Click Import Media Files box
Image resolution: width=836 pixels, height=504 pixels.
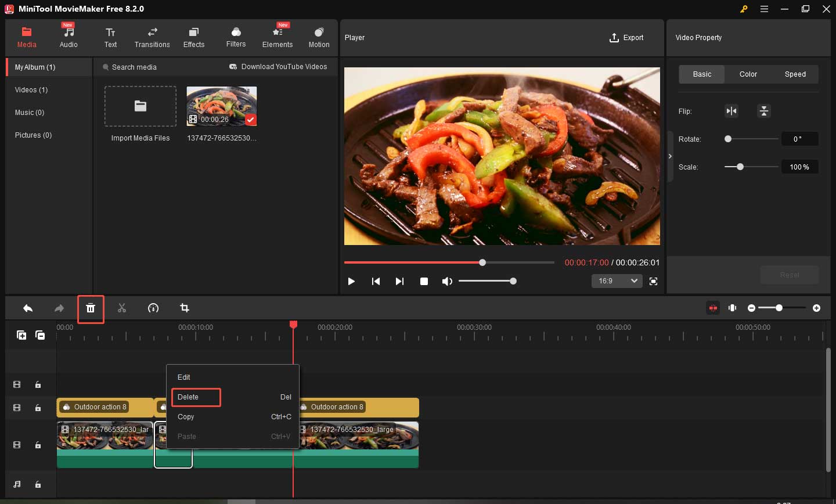point(140,106)
